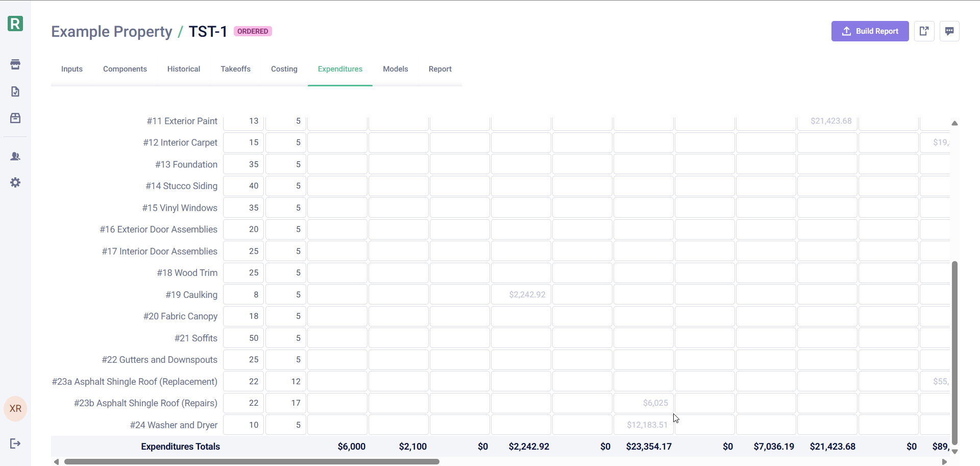Open the team members icon in the sidebar

coord(15,156)
